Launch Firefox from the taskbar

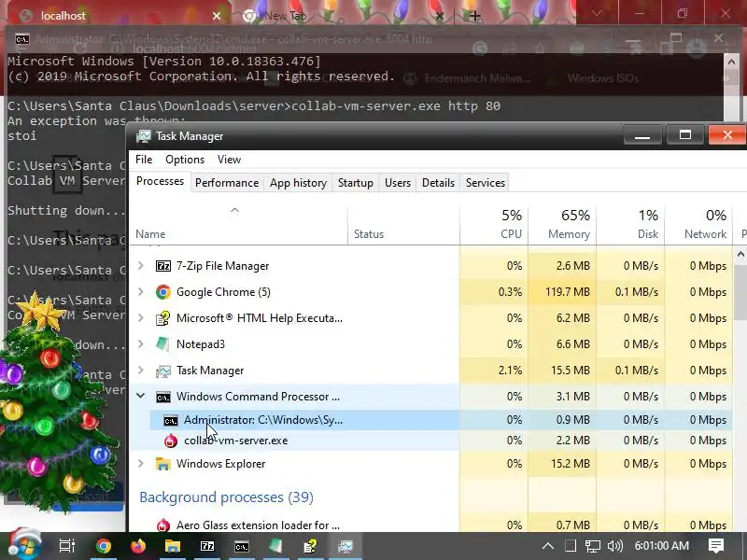pos(138,546)
